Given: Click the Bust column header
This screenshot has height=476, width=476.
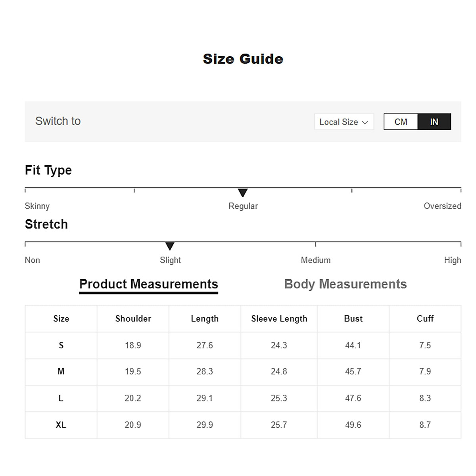Looking at the screenshot, I should point(353,319).
